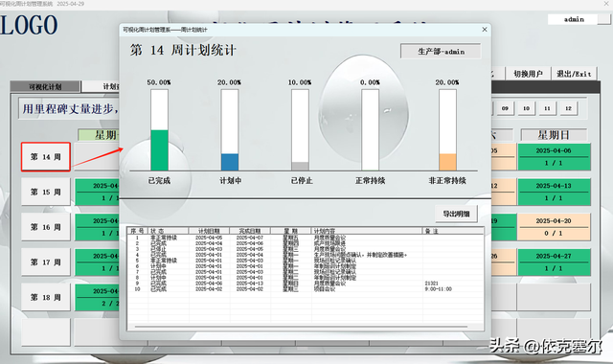Click the 星期 column header
This screenshot has height=364, width=613.
click(290, 231)
